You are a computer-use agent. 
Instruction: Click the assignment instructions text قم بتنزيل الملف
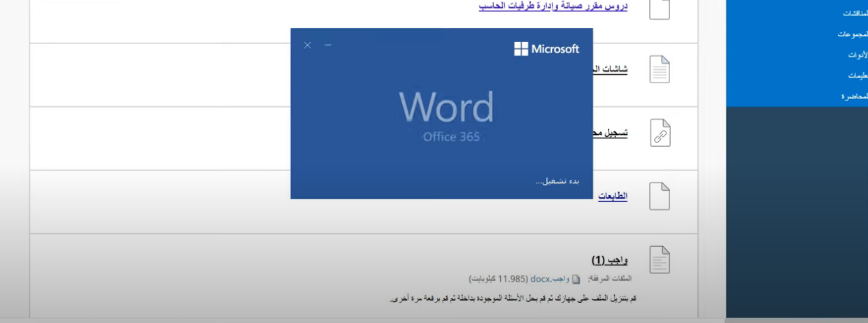pos(513,299)
